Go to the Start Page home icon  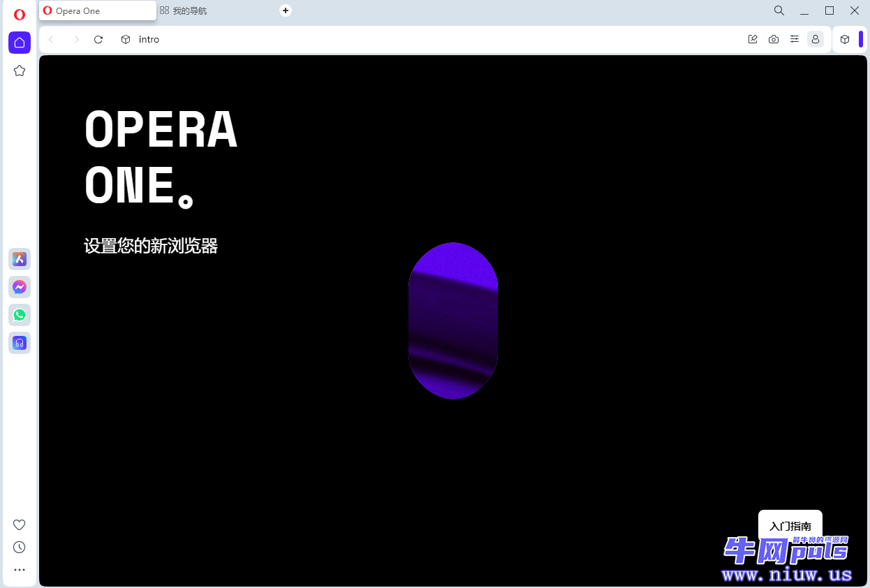click(x=20, y=43)
